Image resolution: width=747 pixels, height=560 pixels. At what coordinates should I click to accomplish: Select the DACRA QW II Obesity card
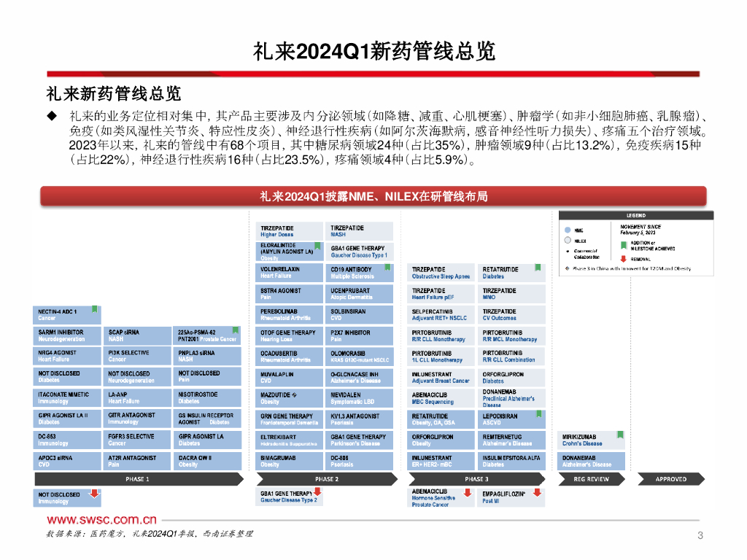(x=207, y=461)
